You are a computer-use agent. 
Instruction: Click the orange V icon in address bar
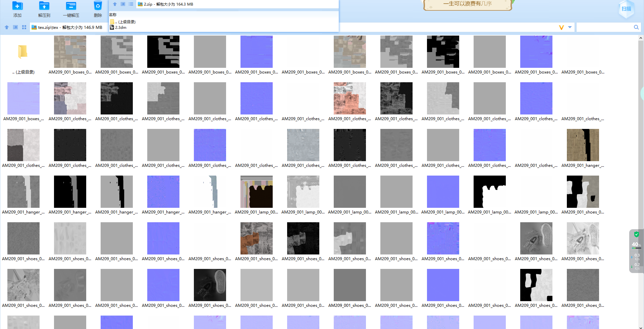[561, 27]
